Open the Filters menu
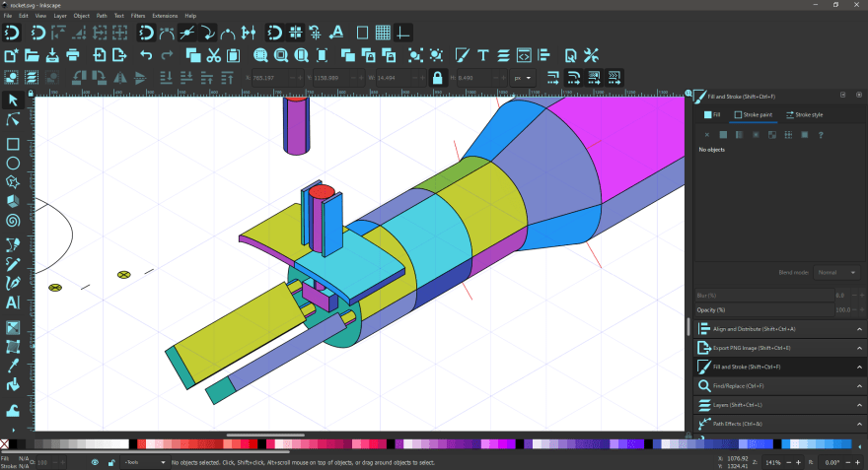Viewport: 868px width, 470px height. [x=138, y=16]
